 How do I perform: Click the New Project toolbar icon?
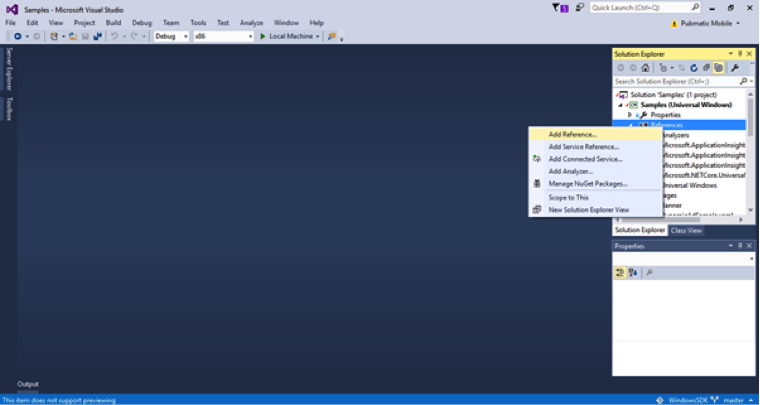54,36
